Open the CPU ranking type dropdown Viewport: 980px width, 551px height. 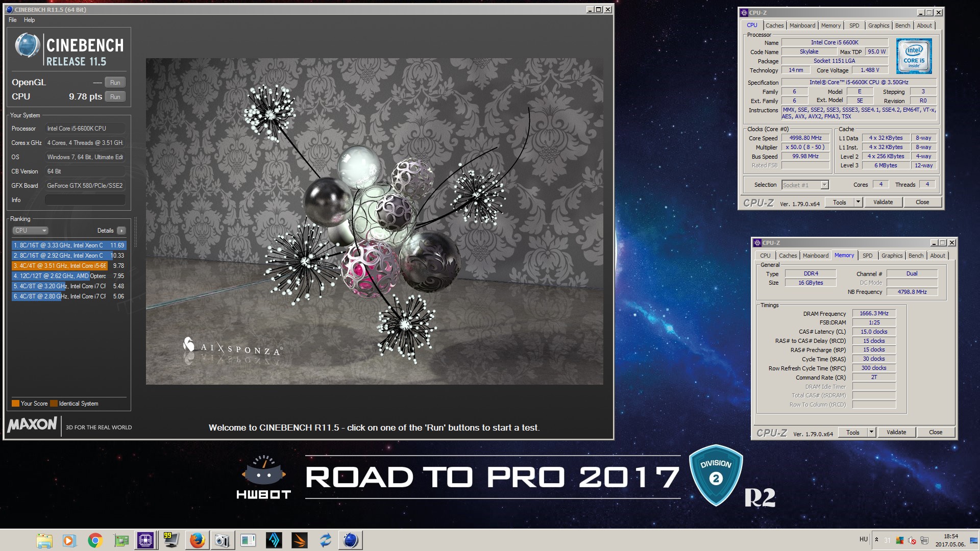30,231
